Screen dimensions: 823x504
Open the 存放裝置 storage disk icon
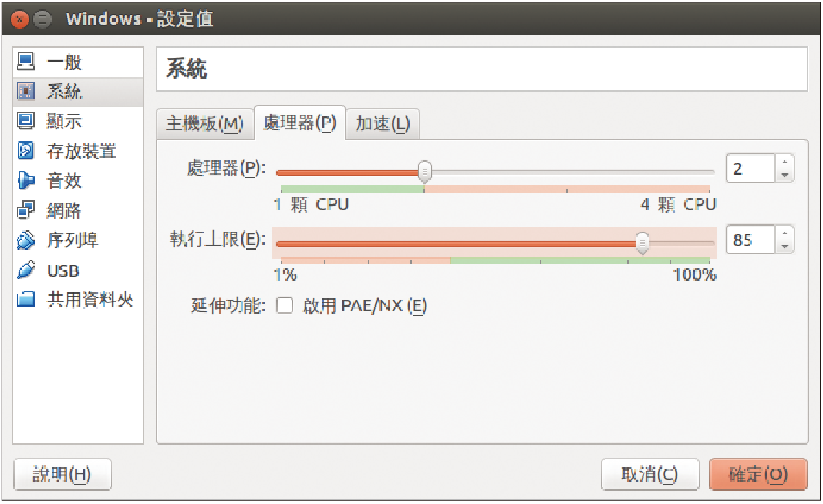[25, 150]
